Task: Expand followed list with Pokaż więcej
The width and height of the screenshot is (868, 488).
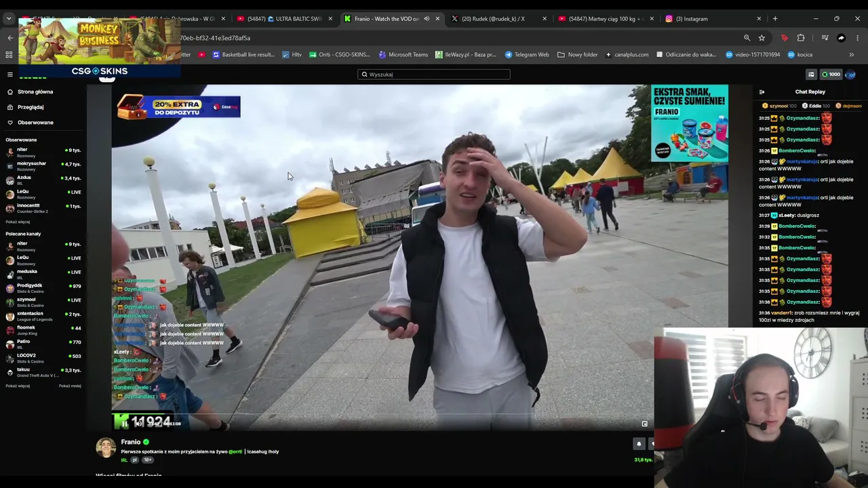Action: [18, 222]
